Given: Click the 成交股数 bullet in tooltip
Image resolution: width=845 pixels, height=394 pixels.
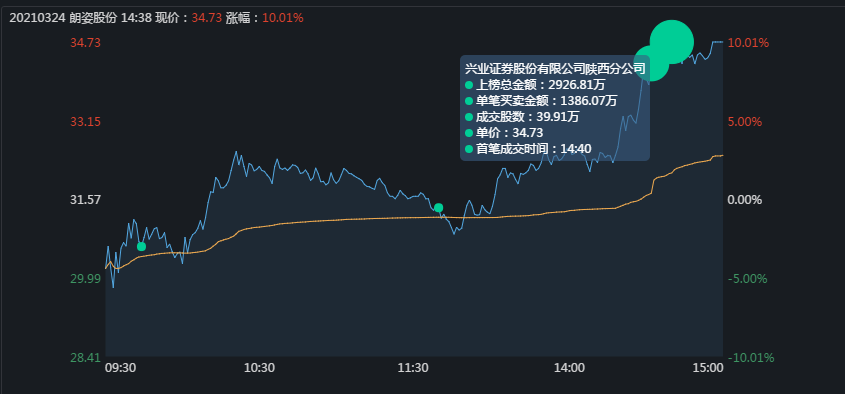Looking at the screenshot, I should tap(469, 117).
